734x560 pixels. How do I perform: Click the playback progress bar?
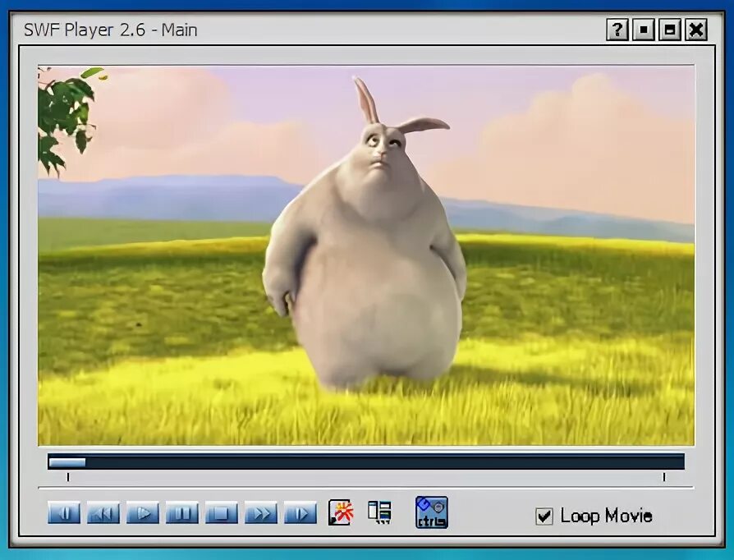tap(366, 461)
